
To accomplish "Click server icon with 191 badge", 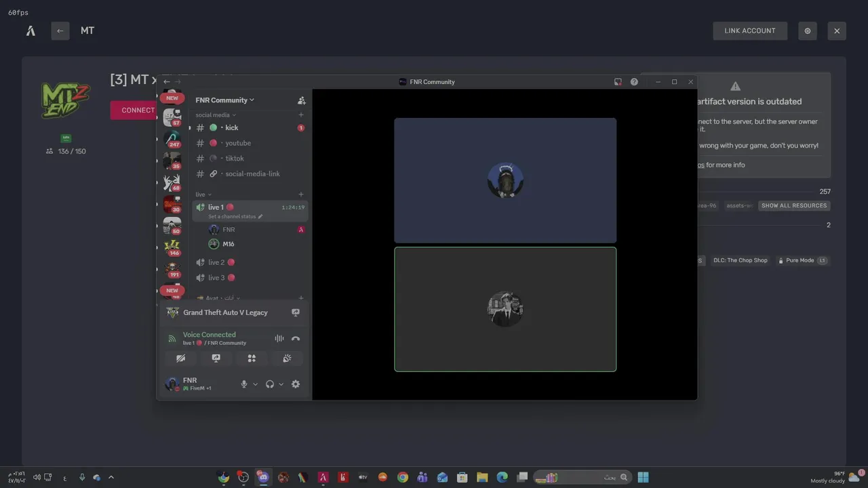I will click(x=172, y=270).
